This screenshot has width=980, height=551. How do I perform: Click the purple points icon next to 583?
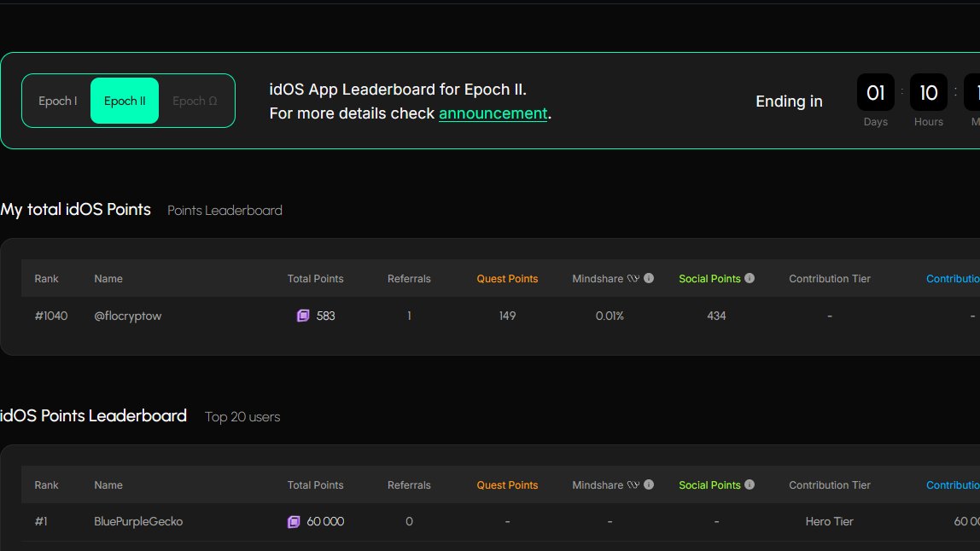pos(303,316)
